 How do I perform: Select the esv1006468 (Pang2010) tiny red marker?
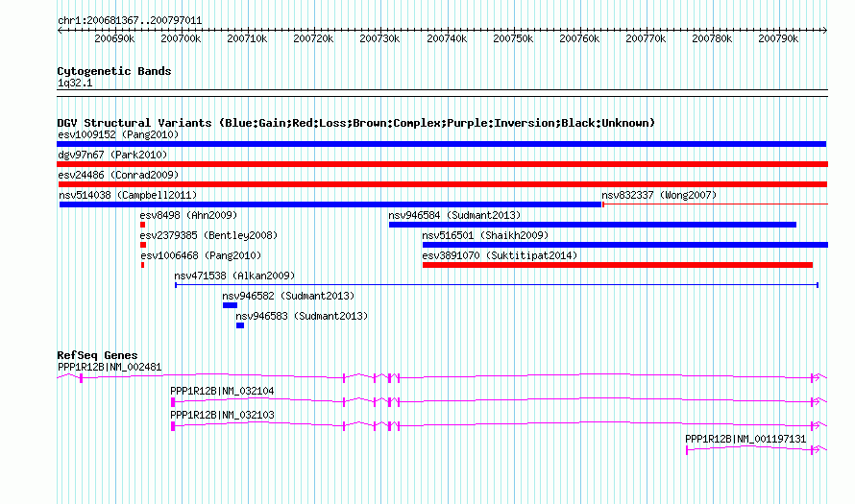coord(143,265)
